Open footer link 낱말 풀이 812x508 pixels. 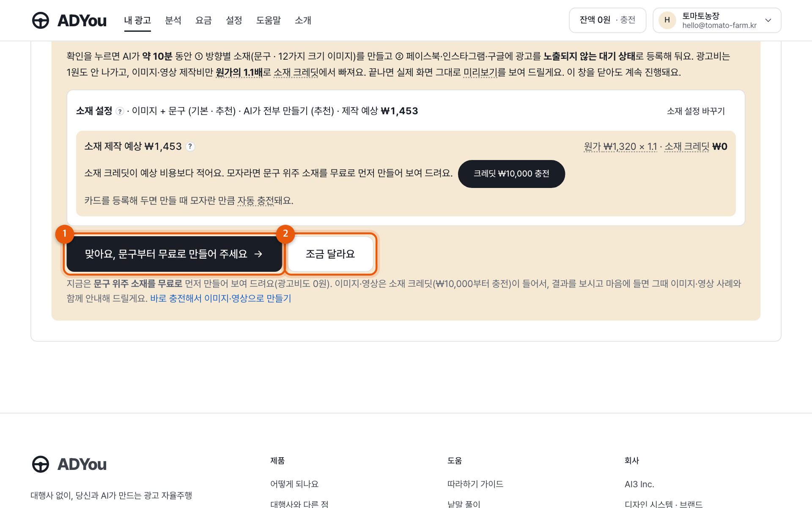point(464,504)
